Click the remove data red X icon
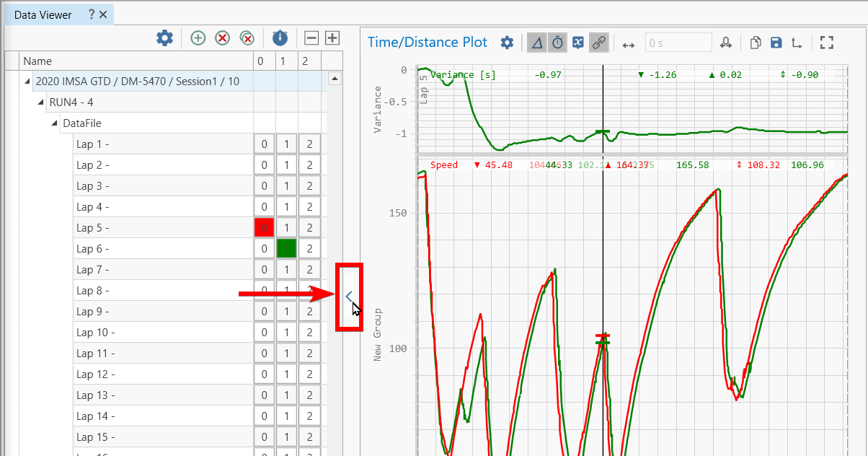The width and height of the screenshot is (868, 456). pos(223,38)
